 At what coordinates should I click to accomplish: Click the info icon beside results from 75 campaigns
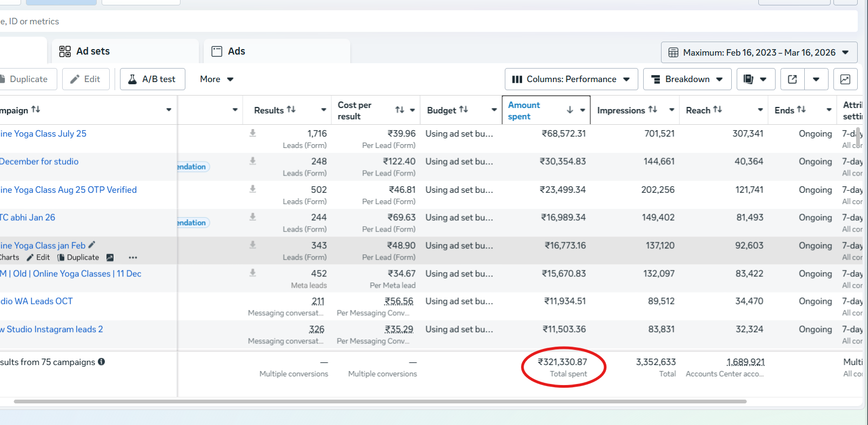tap(102, 362)
